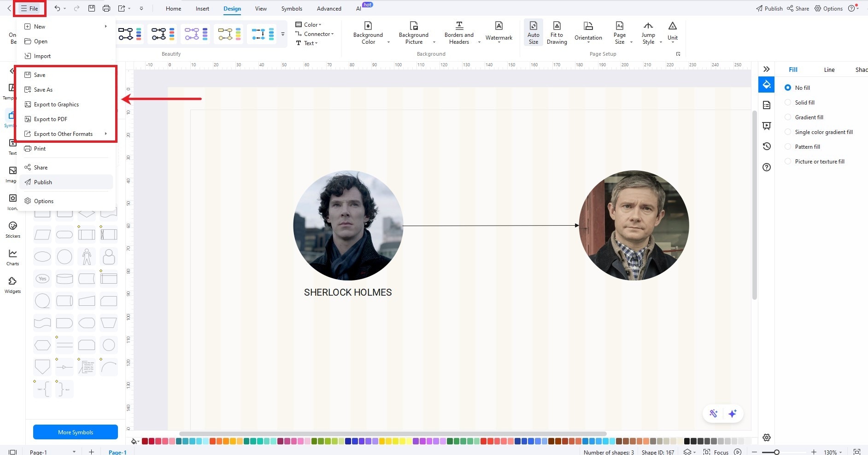The height and width of the screenshot is (455, 868).
Task: Click the AI sparkle star button on canvas
Action: 733,414
